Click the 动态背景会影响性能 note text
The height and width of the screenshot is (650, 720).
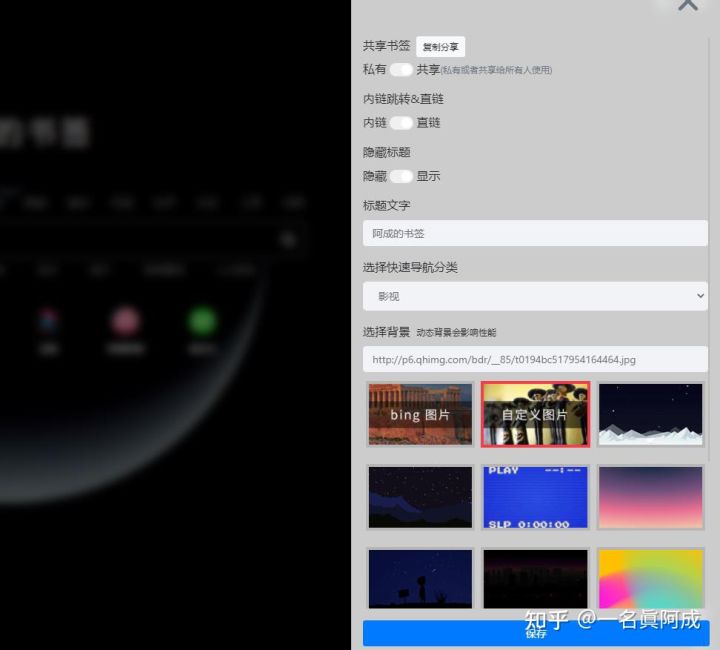click(456, 332)
